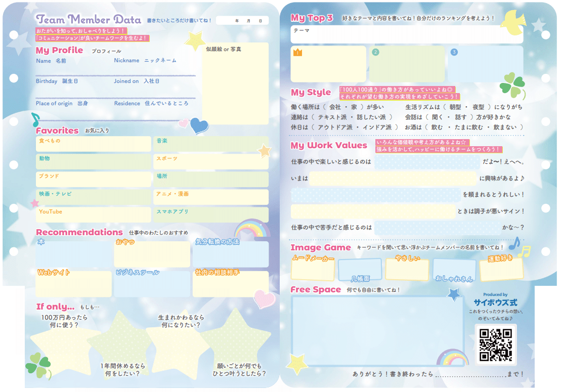
Task: Click the ブランド favorites box
Action: click(x=94, y=179)
